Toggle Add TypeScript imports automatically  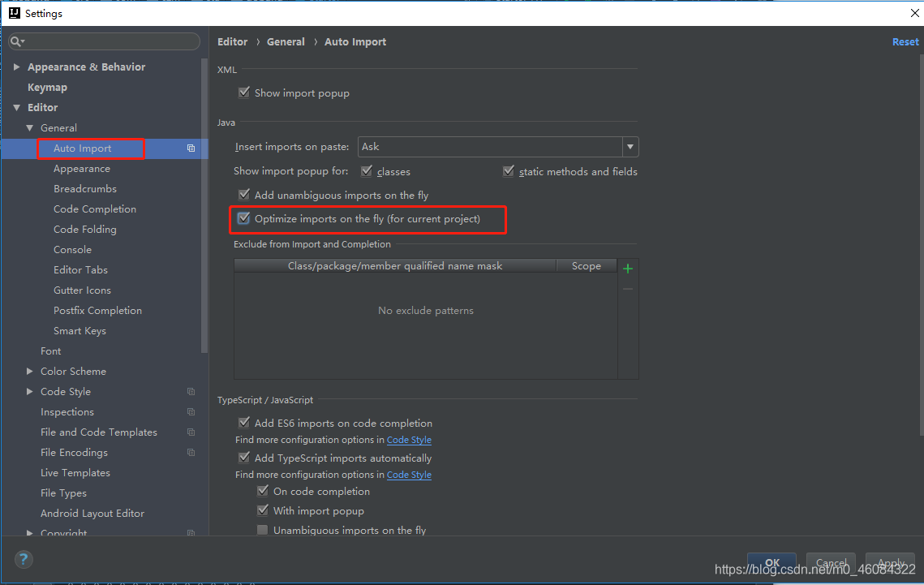[x=244, y=457]
